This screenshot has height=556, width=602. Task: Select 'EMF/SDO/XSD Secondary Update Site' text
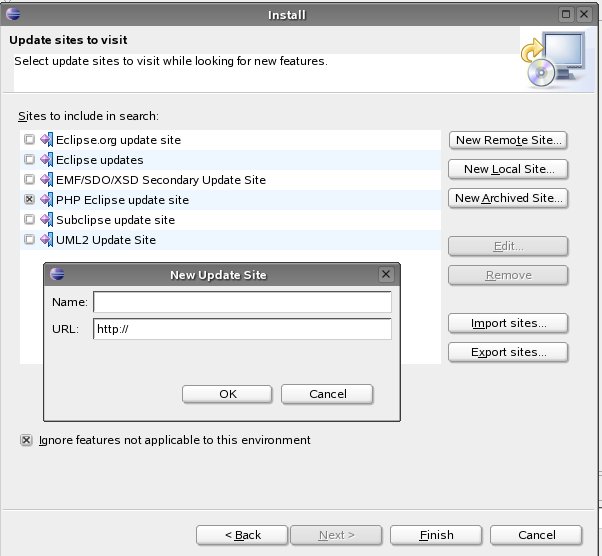coord(161,180)
